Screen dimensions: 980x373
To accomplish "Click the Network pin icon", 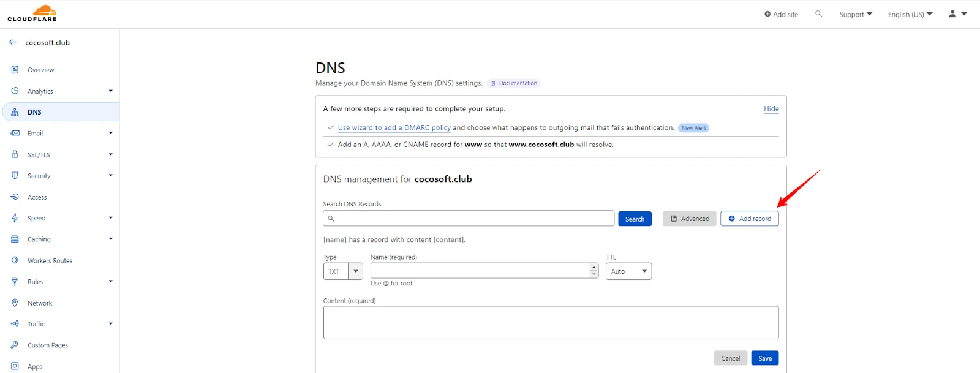I will click(x=15, y=303).
